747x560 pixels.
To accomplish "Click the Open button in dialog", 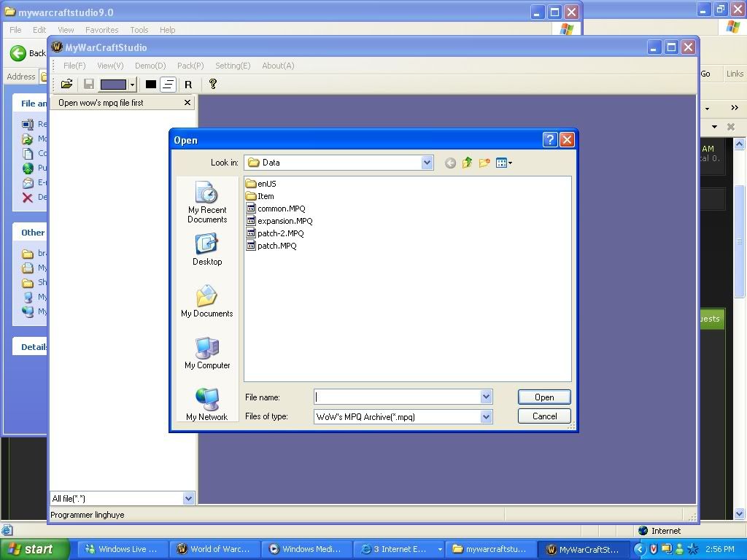I will tap(544, 397).
